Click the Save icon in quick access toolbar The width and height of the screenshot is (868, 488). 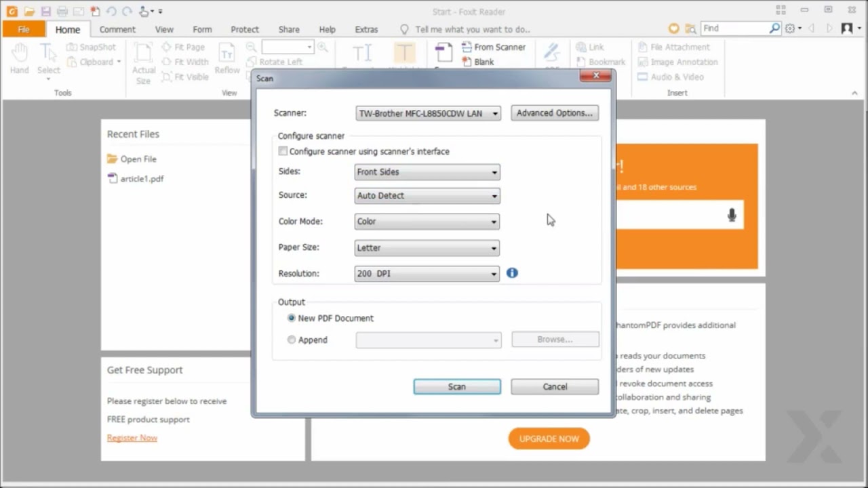tap(45, 12)
